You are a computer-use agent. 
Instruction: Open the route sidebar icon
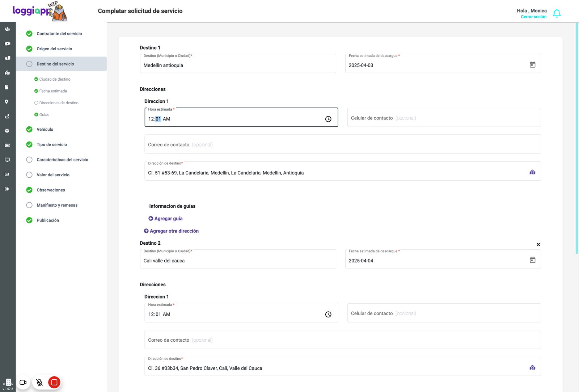coord(7,116)
